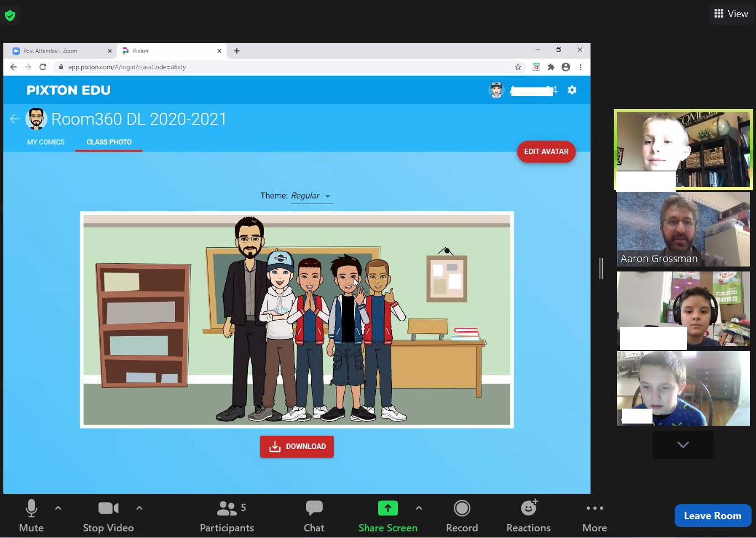The image size is (756, 538).
Task: Click the EDIT AVATAR button
Action: [x=546, y=152]
